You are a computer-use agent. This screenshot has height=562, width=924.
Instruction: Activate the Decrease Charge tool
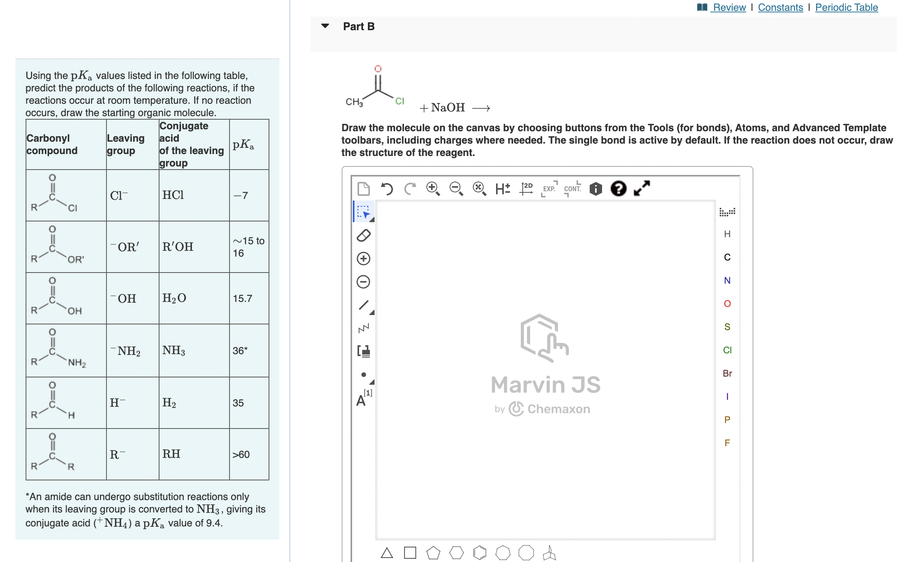[x=363, y=282]
